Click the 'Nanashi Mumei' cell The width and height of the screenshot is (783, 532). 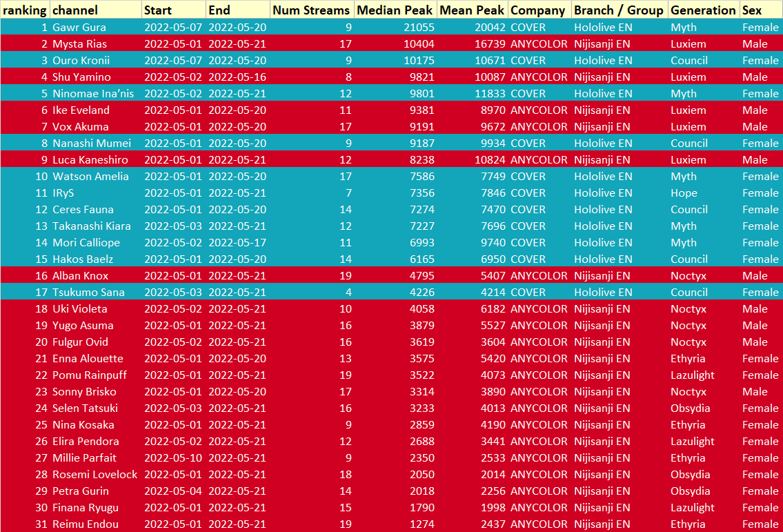[x=95, y=144]
